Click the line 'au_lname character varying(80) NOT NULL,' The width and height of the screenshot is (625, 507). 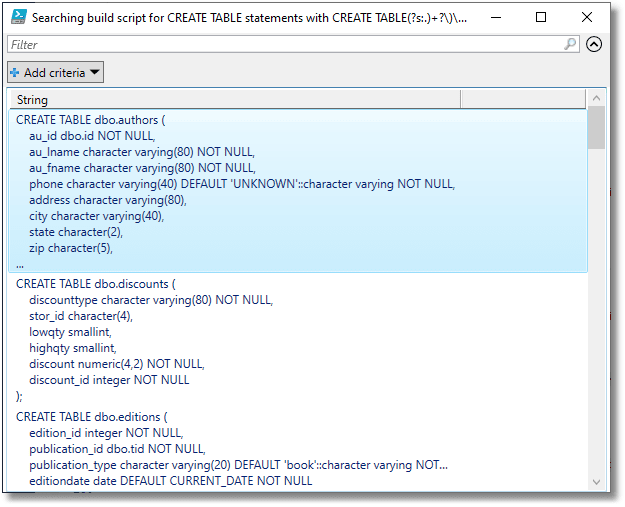(x=142, y=152)
